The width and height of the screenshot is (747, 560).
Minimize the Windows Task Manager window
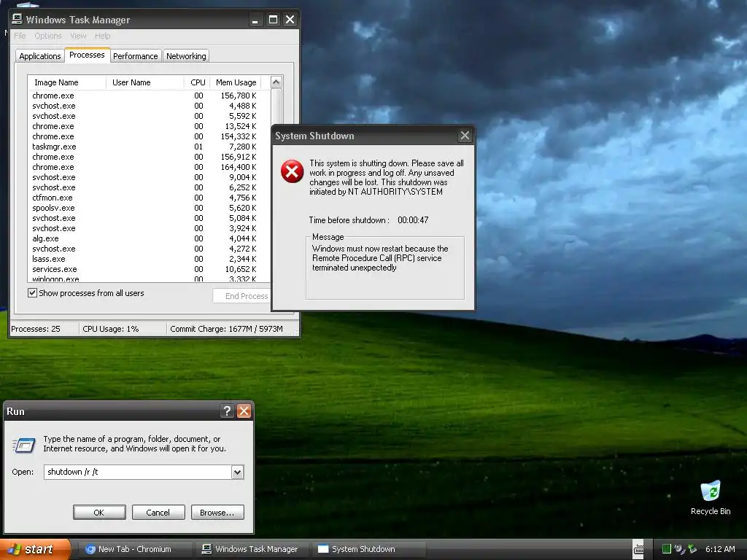(256, 20)
